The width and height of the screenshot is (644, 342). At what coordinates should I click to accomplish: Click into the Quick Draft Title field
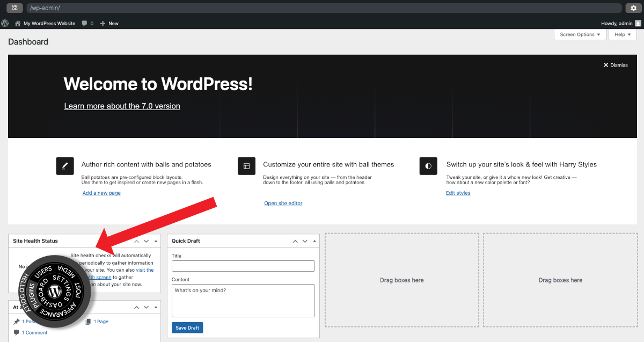243,266
